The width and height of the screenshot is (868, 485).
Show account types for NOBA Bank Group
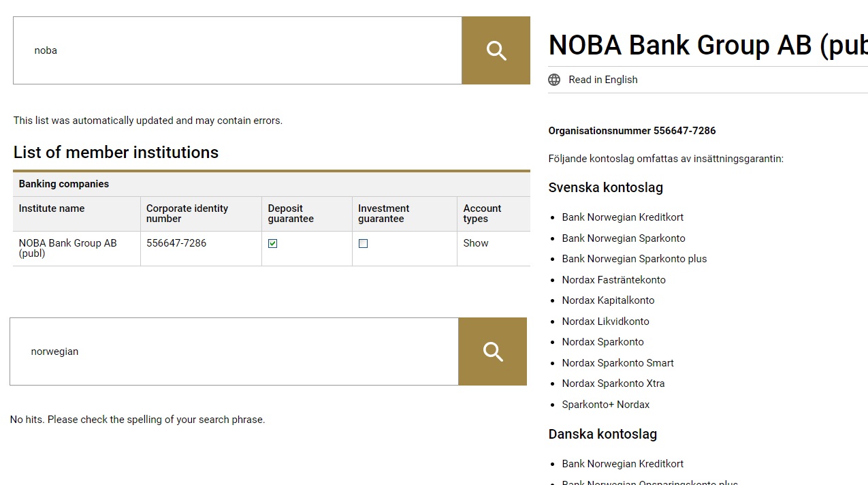click(476, 243)
